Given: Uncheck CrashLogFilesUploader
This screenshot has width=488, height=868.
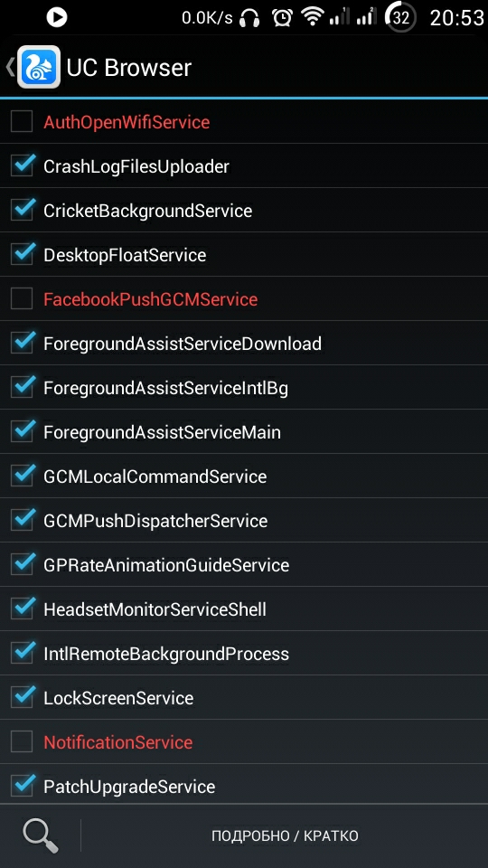Looking at the screenshot, I should pyautogui.click(x=22, y=166).
